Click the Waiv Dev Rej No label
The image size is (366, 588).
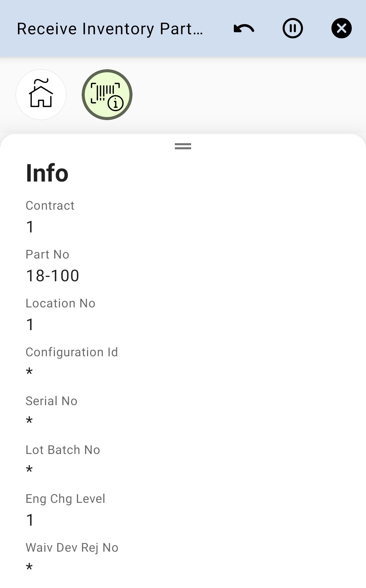click(x=72, y=548)
